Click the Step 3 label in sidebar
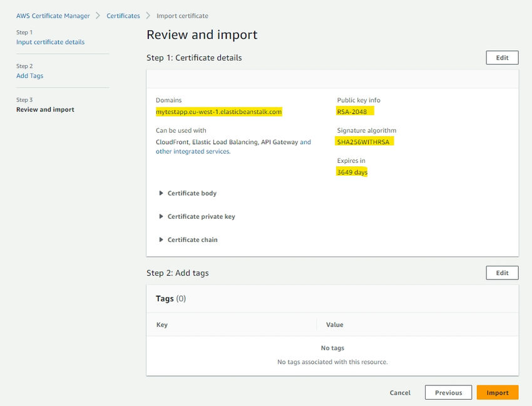 tap(24, 100)
